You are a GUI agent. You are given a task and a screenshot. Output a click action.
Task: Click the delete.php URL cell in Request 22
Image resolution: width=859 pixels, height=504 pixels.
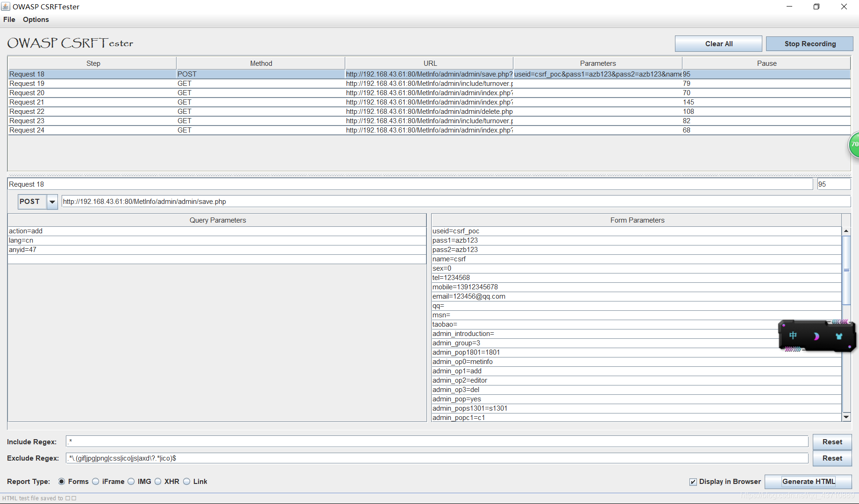tap(429, 112)
